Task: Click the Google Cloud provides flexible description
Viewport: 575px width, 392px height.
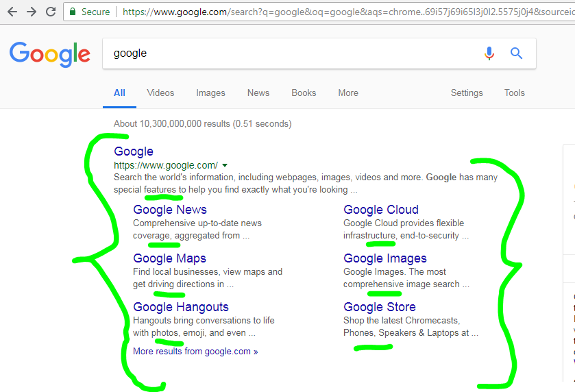Action: pos(406,229)
